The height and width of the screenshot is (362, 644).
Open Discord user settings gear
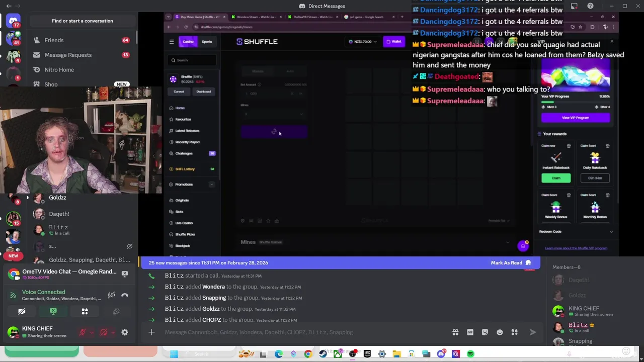[x=125, y=332]
